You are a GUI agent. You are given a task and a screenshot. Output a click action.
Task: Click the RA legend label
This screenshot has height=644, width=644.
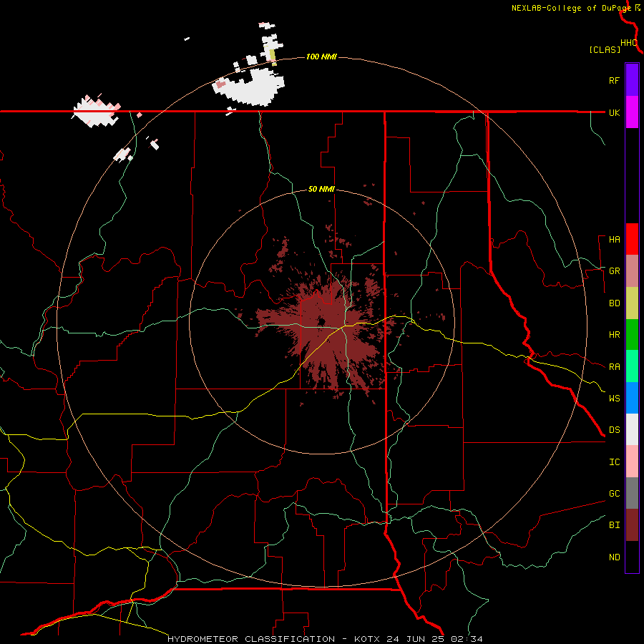(x=615, y=367)
